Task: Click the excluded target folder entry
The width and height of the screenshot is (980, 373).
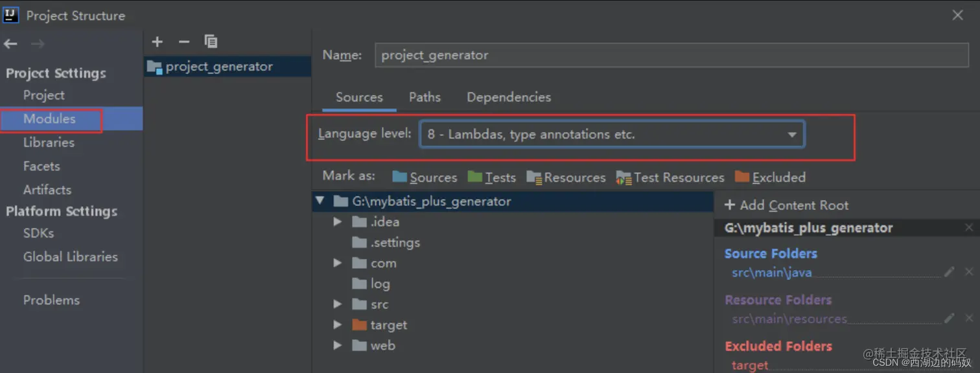Action: (750, 365)
